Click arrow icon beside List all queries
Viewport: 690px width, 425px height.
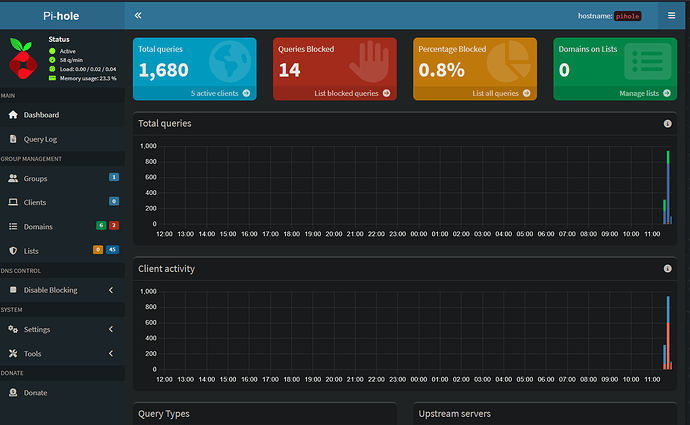coord(527,93)
